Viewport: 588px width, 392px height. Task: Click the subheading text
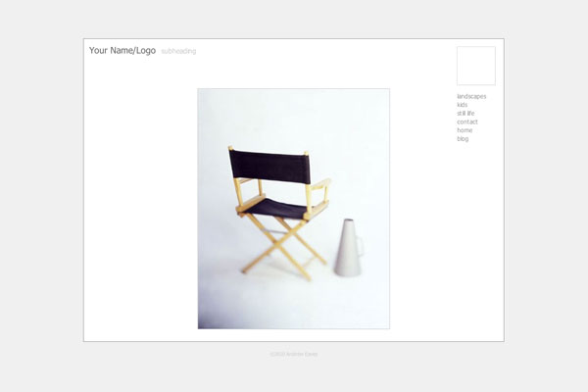[x=178, y=51]
